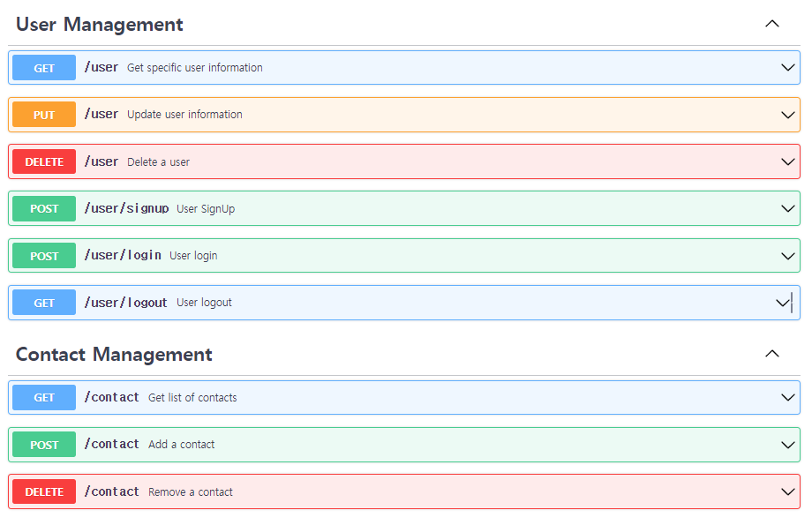The image size is (812, 525).
Task: Select 'Get list of contacts' text
Action: coord(192,398)
